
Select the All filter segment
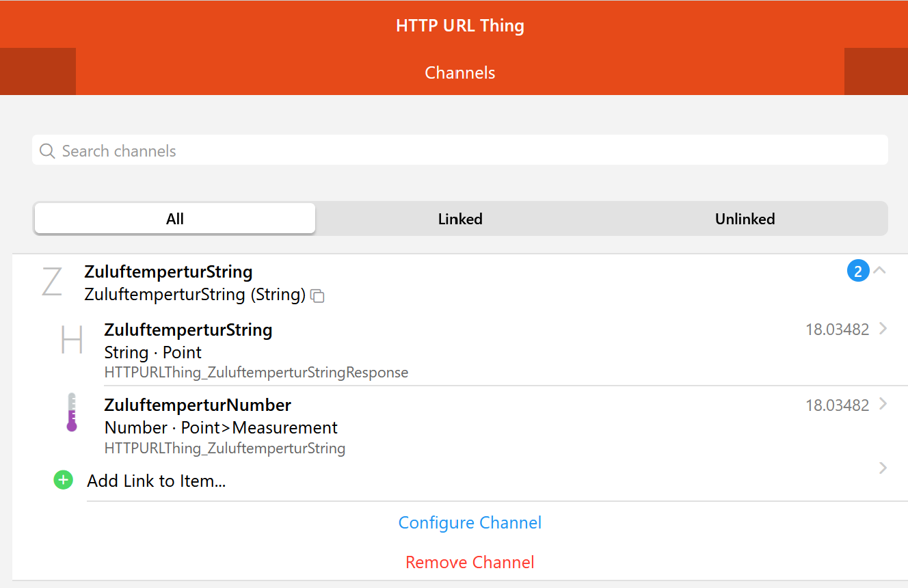coord(175,219)
